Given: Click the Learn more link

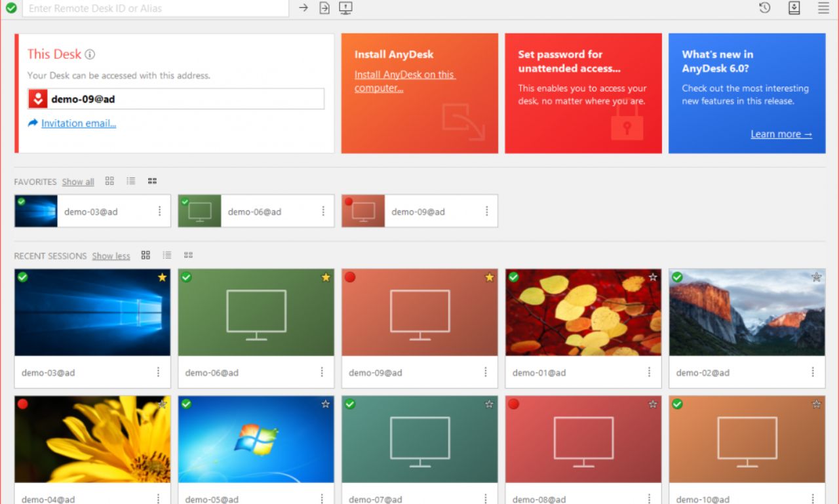Looking at the screenshot, I should point(781,134).
